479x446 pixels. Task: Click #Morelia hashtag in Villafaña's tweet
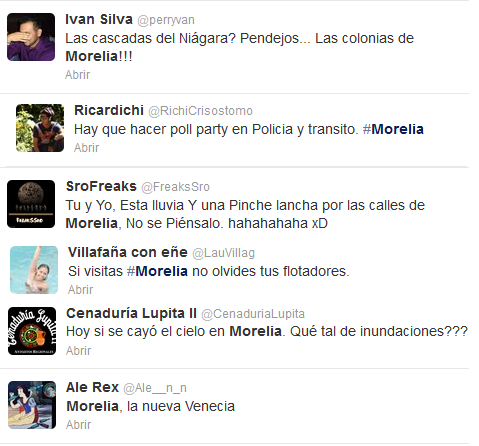[x=157, y=271]
